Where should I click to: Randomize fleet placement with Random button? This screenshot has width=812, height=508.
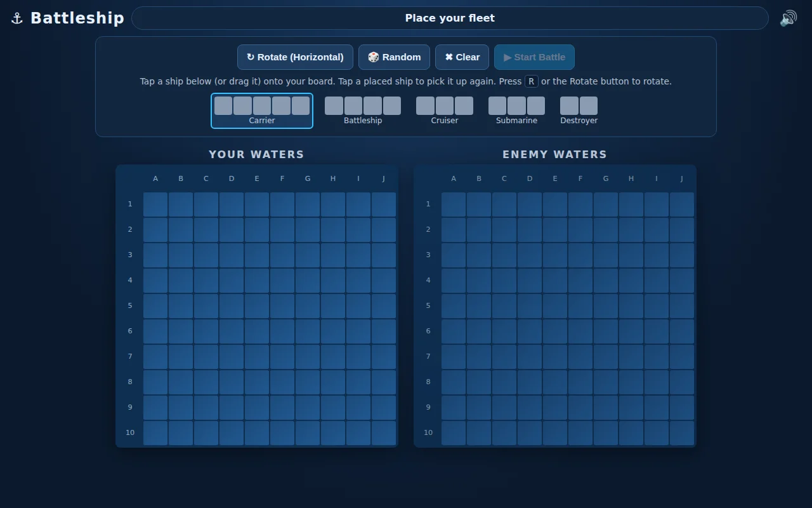click(394, 57)
